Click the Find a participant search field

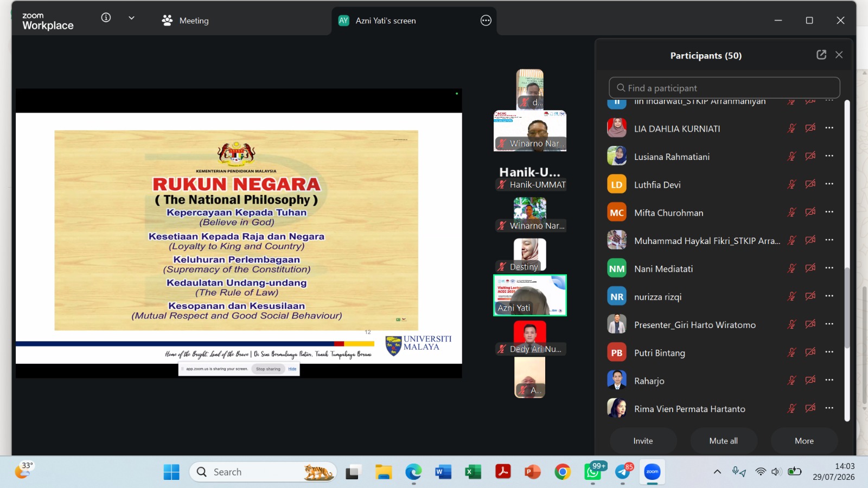point(724,88)
